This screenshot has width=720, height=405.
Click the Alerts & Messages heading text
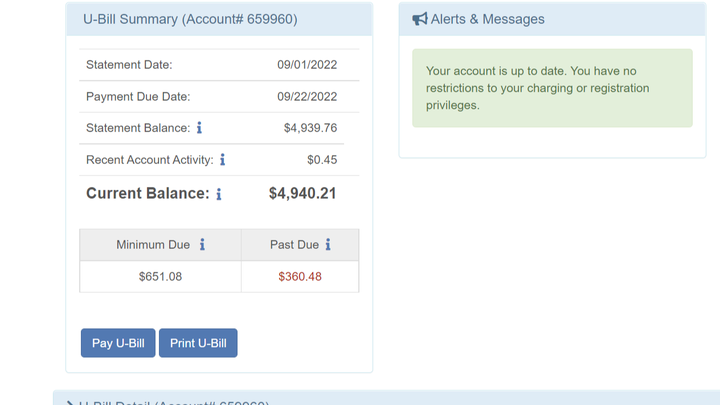(487, 19)
